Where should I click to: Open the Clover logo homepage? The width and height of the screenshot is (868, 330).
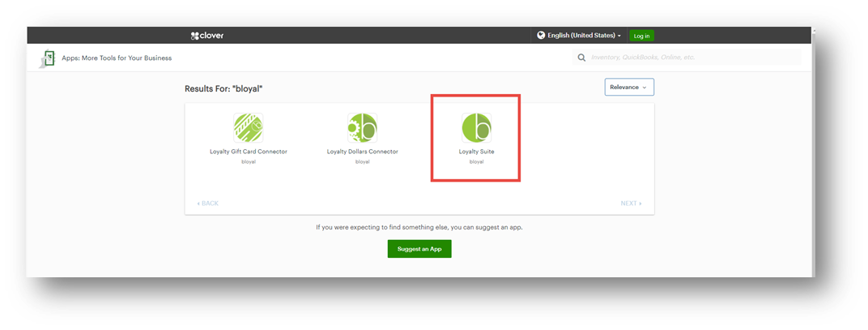click(x=207, y=36)
